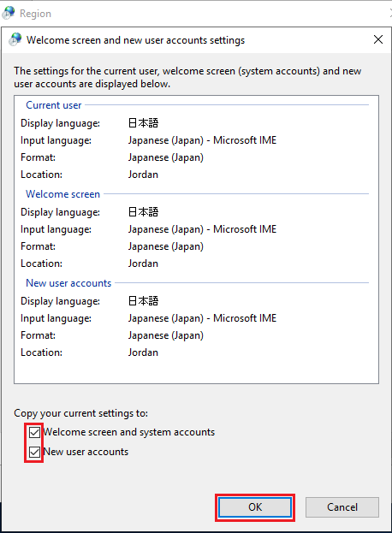The image size is (392, 533).
Task: Click the Region window title text
Action: coord(35,14)
